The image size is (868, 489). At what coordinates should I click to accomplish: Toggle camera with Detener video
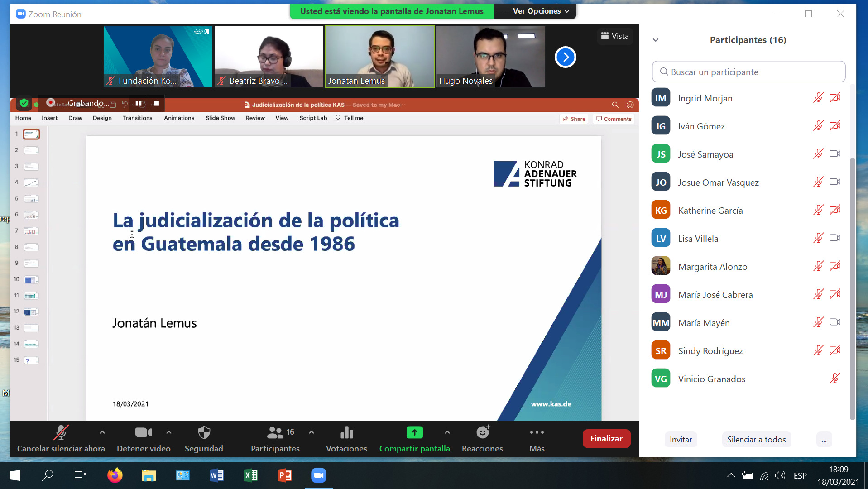click(x=144, y=433)
